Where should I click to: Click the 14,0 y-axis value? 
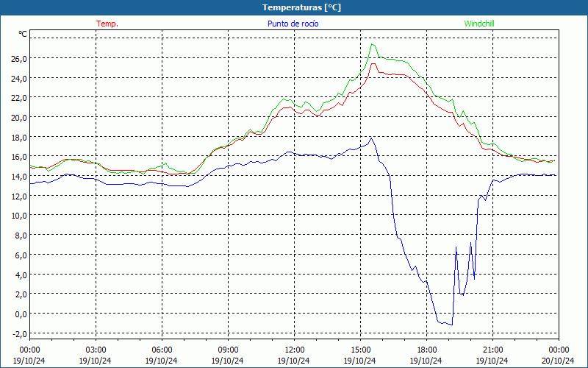click(x=20, y=176)
